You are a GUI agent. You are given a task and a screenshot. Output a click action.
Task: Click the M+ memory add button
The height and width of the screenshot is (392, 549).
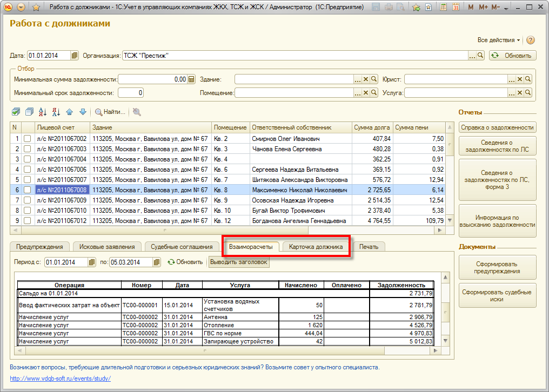(483, 7)
